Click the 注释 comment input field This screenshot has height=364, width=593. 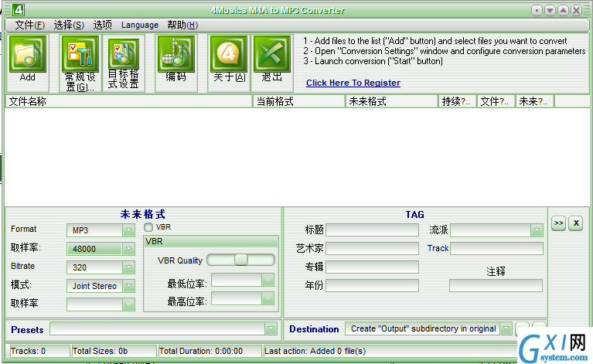click(x=496, y=285)
